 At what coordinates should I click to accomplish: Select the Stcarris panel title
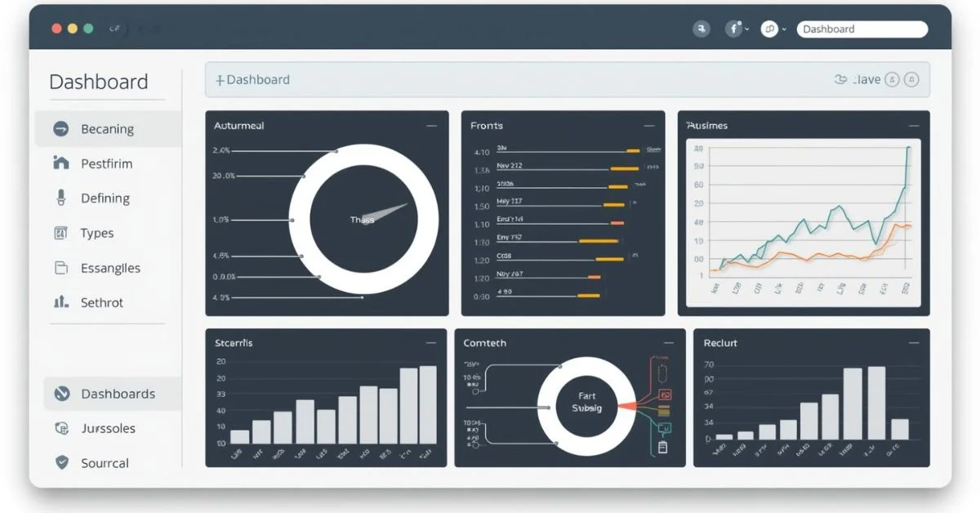click(x=234, y=342)
